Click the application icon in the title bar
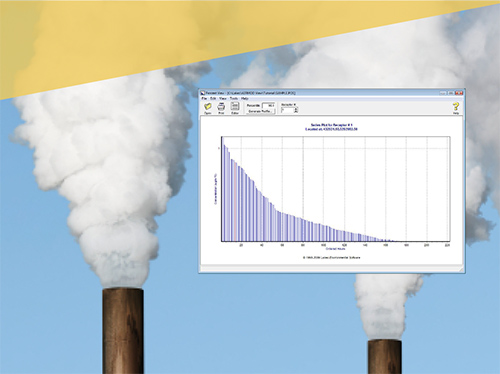Viewport: 500px width, 374px height. (202, 93)
